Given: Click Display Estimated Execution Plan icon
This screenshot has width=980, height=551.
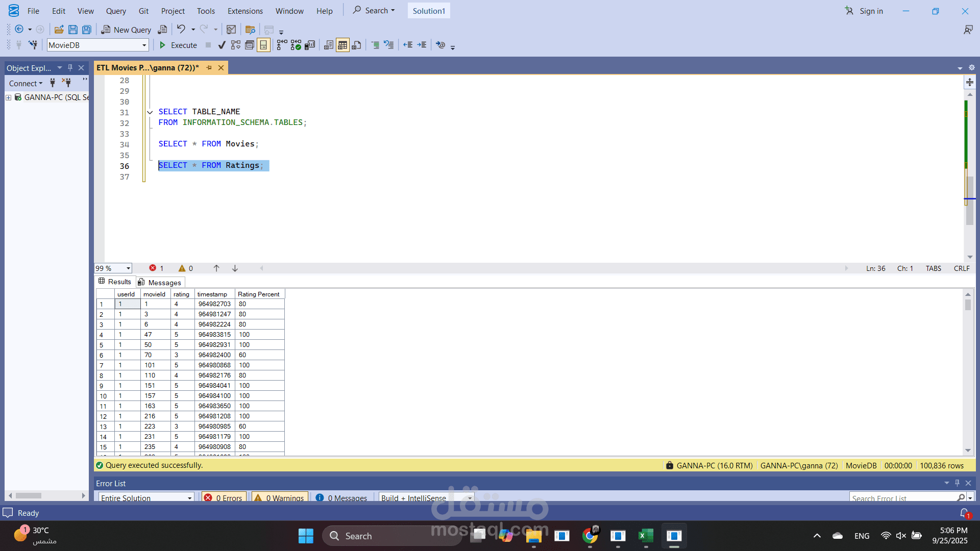Looking at the screenshot, I should (235, 45).
